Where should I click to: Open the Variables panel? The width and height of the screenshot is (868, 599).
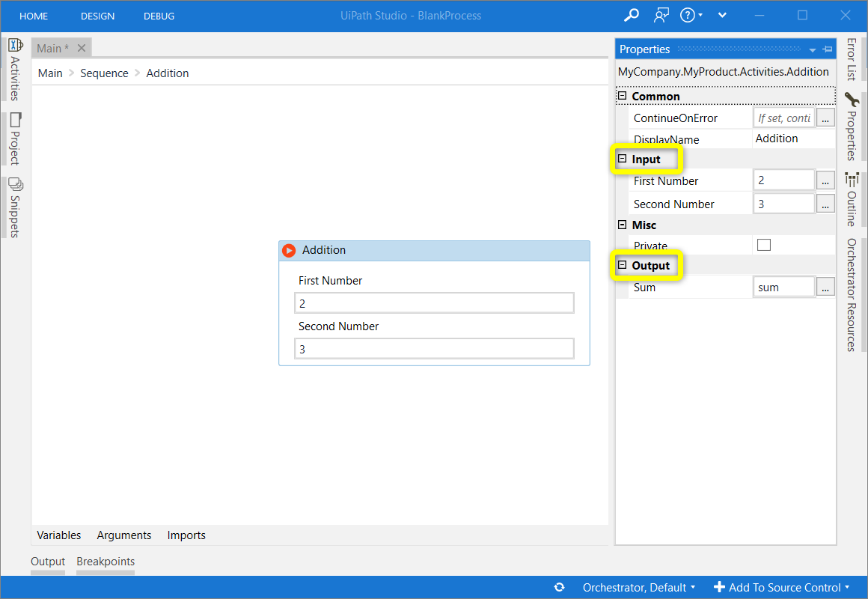click(x=58, y=535)
